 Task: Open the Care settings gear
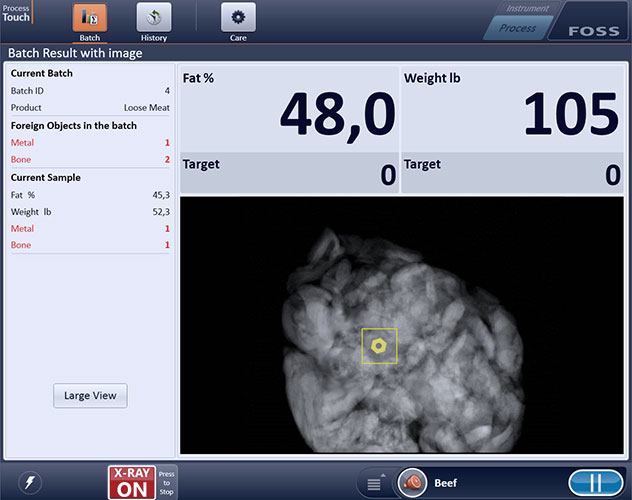238,18
